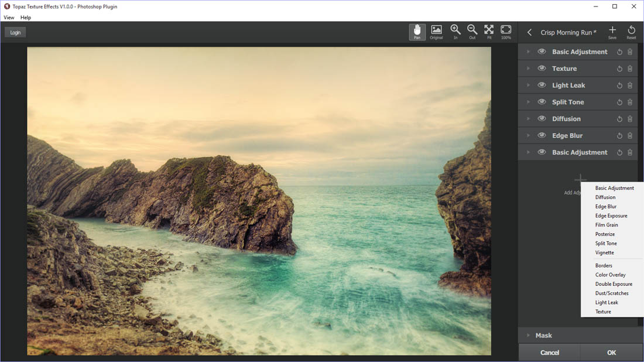Show the Original image view
The image size is (644, 362).
pyautogui.click(x=436, y=32)
